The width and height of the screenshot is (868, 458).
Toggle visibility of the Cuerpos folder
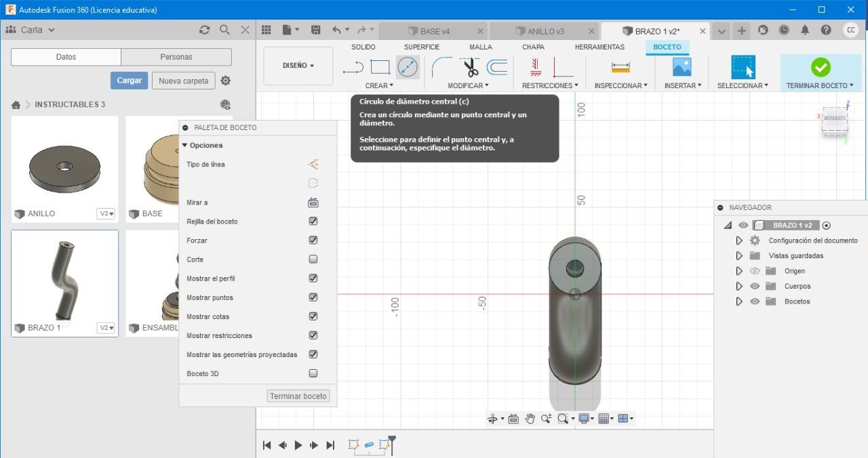point(755,286)
